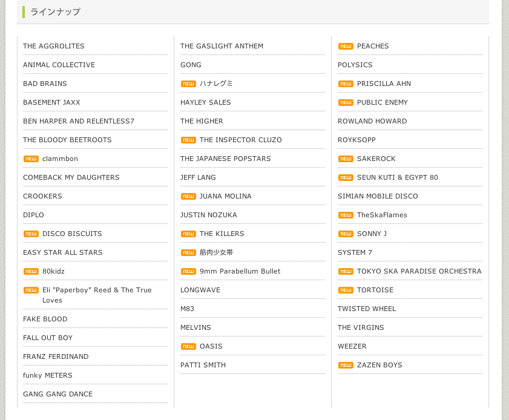The height and width of the screenshot is (420, 509).
Task: Click the new badge next to DISCO BISCUITS
Action: [x=31, y=234]
